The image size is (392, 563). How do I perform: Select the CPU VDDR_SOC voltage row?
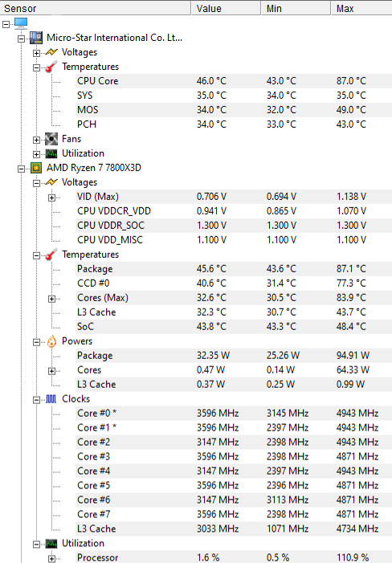click(x=234, y=226)
